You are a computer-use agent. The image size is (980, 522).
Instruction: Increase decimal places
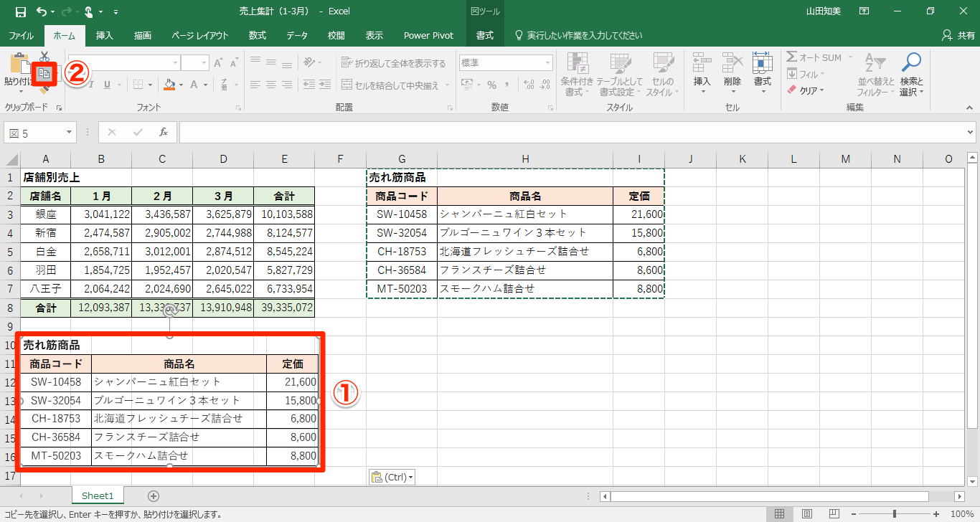coord(529,85)
